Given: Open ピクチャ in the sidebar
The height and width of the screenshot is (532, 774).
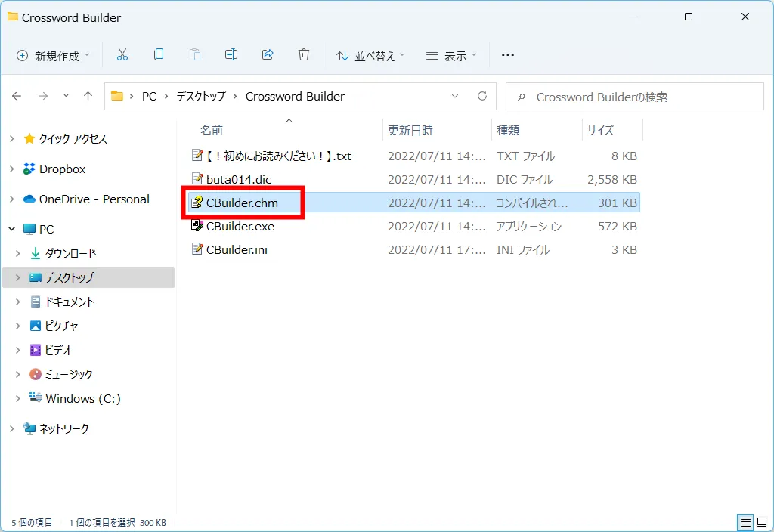Looking at the screenshot, I should pyautogui.click(x=61, y=326).
